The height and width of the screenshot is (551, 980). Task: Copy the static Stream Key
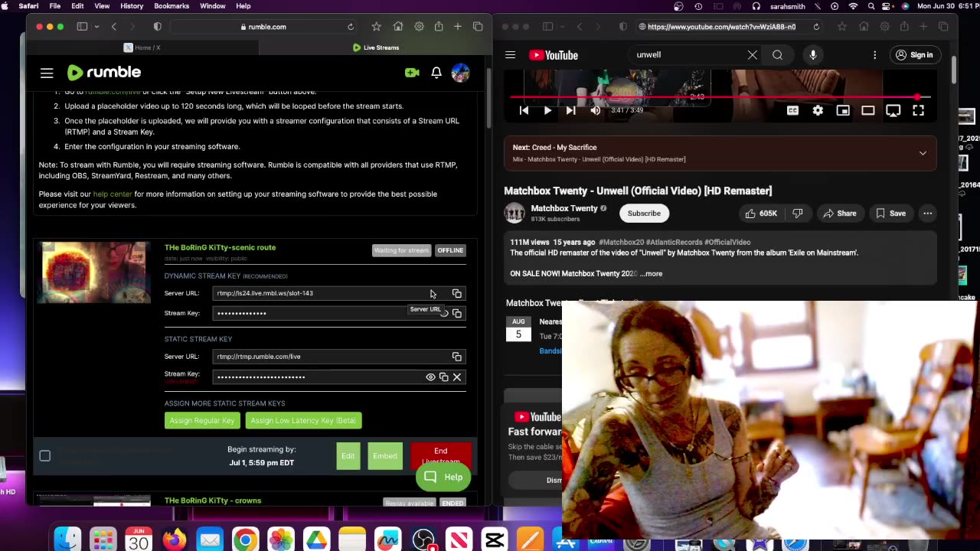(x=444, y=377)
